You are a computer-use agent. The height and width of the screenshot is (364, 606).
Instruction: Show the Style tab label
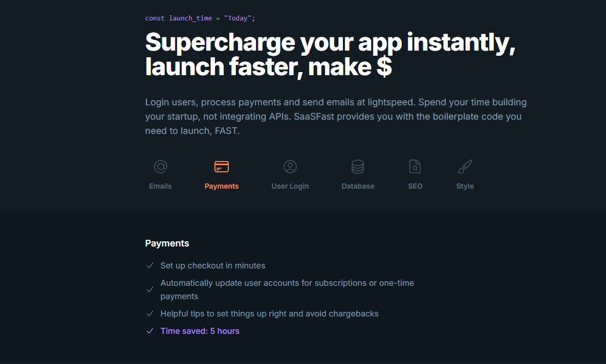click(465, 186)
